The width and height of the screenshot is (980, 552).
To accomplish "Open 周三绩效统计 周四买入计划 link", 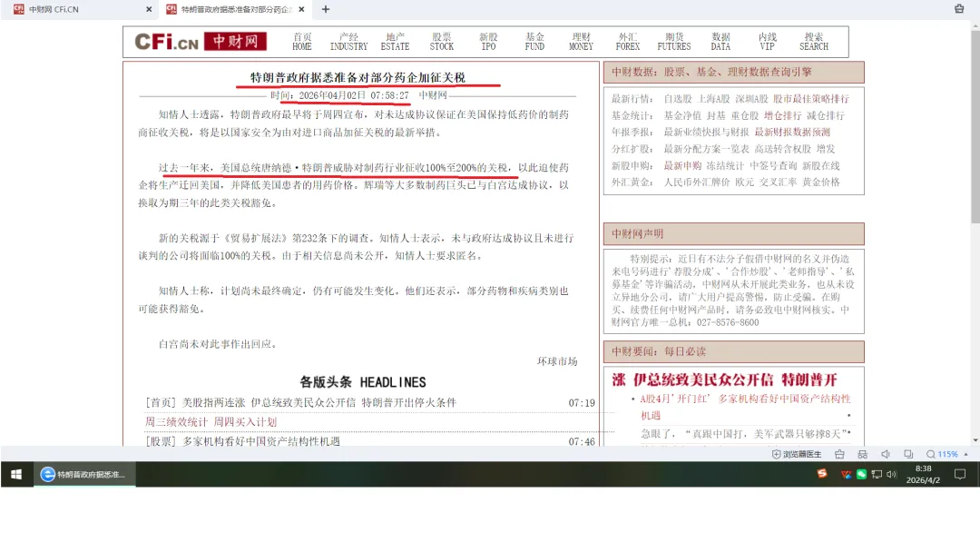I will (211, 422).
